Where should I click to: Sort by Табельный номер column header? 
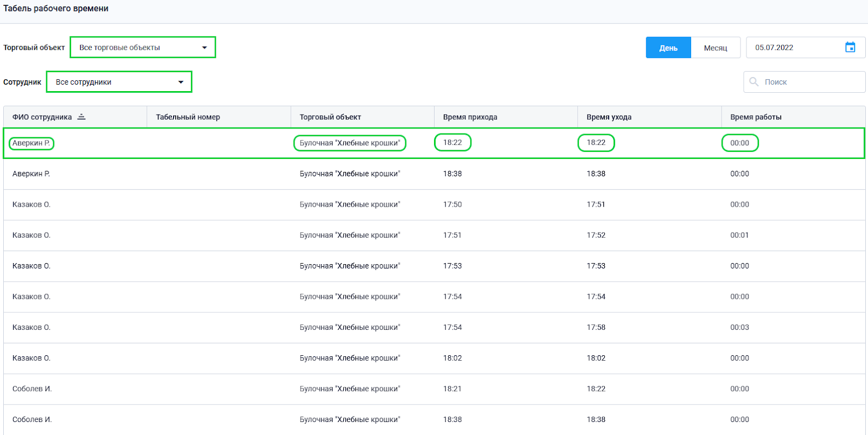tap(188, 117)
